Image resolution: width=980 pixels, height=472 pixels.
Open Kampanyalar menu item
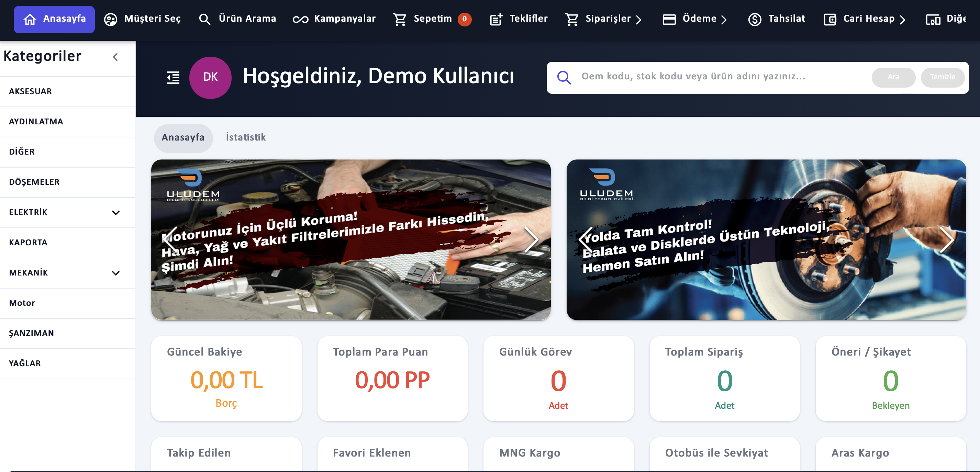point(334,19)
